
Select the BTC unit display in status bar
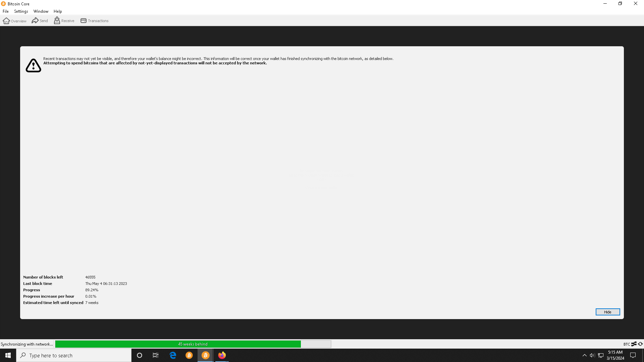click(x=626, y=344)
